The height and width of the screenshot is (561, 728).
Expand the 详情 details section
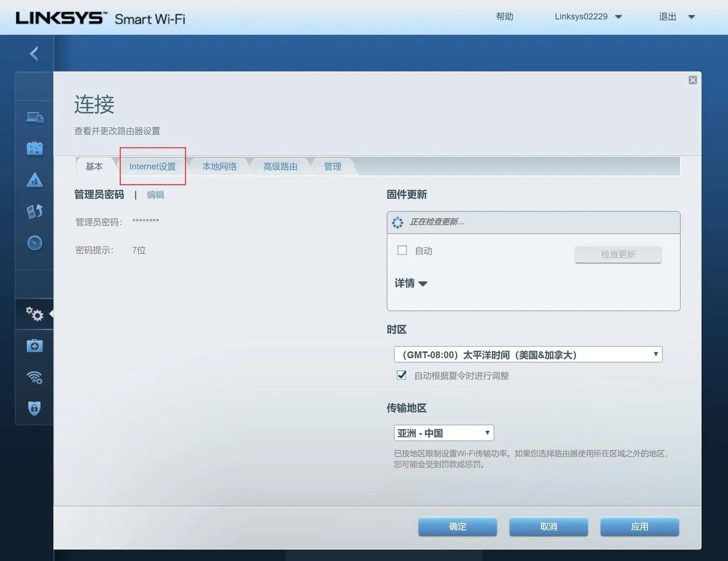tap(410, 283)
